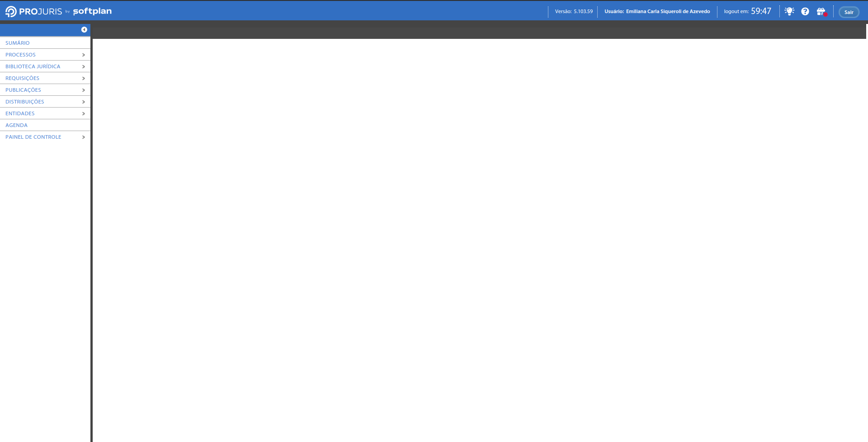Screen dimensions: 868x442
Task: Click the Projuris logo
Action: 34,11
